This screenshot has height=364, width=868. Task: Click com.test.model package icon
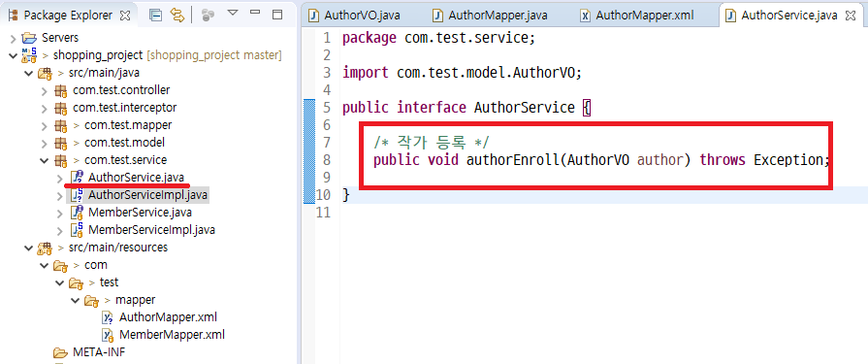[x=60, y=143]
